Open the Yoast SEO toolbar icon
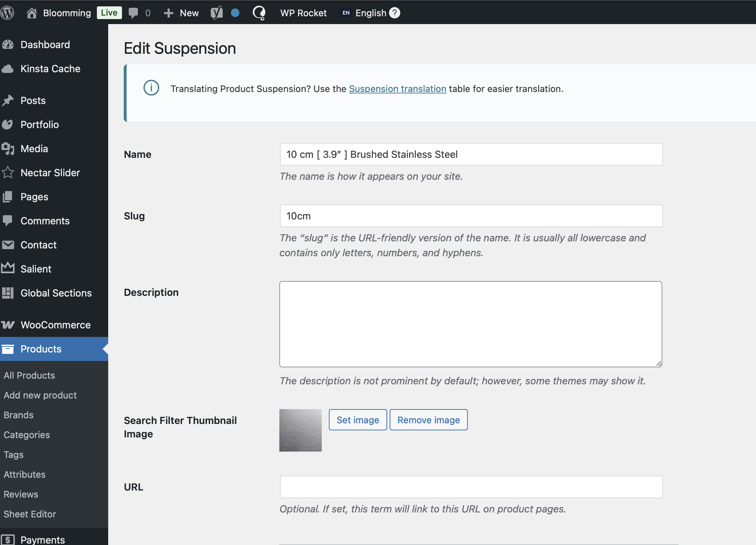756x545 pixels. click(217, 13)
